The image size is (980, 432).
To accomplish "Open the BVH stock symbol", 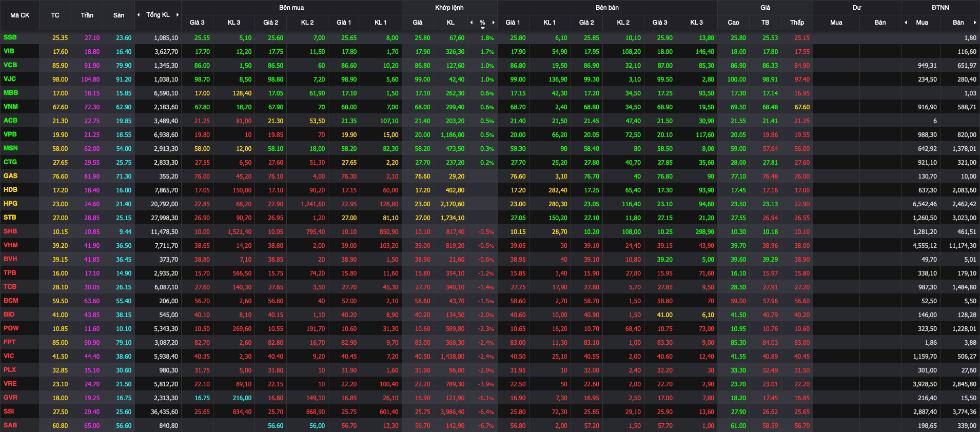I will click(10, 259).
